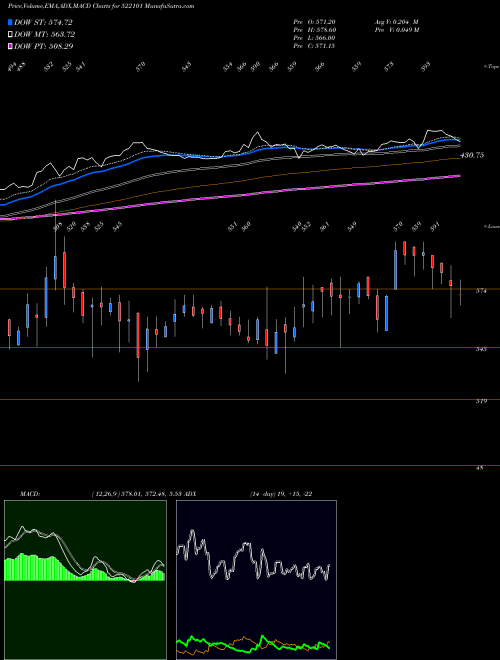Open the green MACD histogram panel

point(85,580)
